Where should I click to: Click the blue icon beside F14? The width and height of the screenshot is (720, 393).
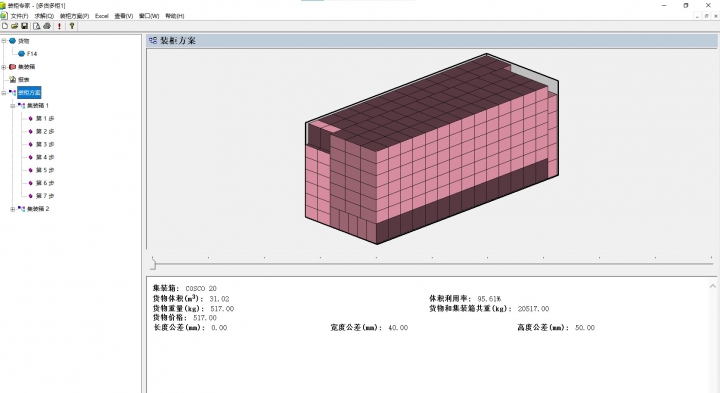pos(21,54)
